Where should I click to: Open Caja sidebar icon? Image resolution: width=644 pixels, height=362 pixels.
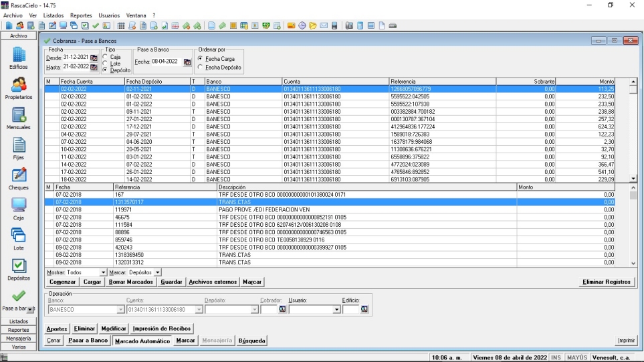point(19,209)
